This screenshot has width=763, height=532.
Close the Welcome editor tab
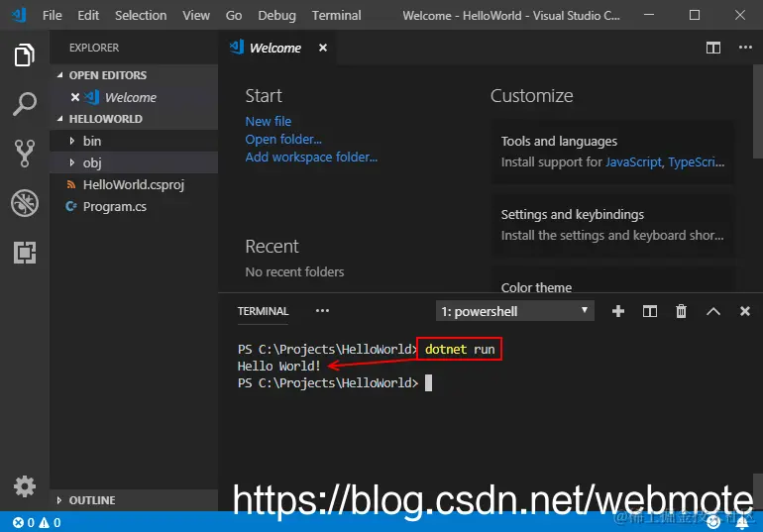323,48
